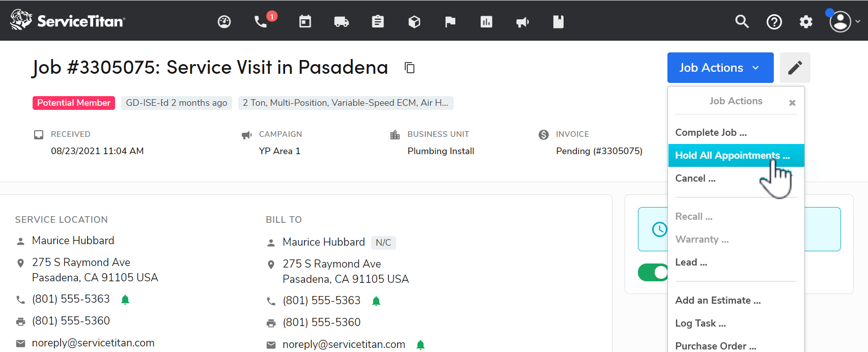Click the clock icon in the blue card
Screen dimensions: 868x352
click(660, 229)
